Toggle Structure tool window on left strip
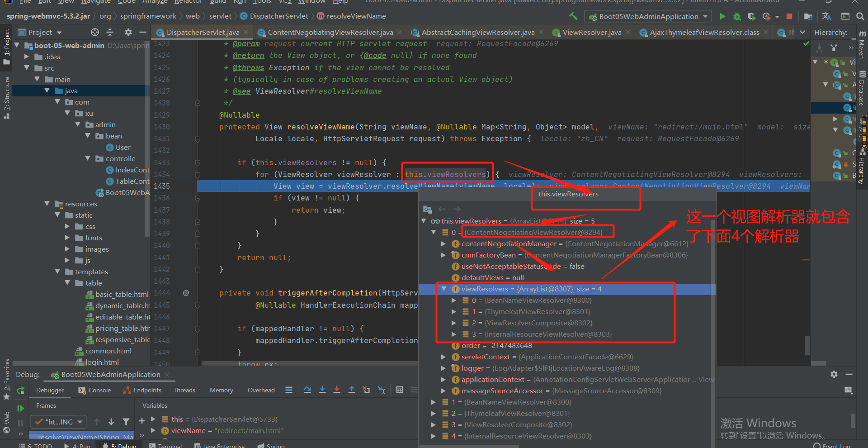The image size is (868, 448). [x=7, y=97]
